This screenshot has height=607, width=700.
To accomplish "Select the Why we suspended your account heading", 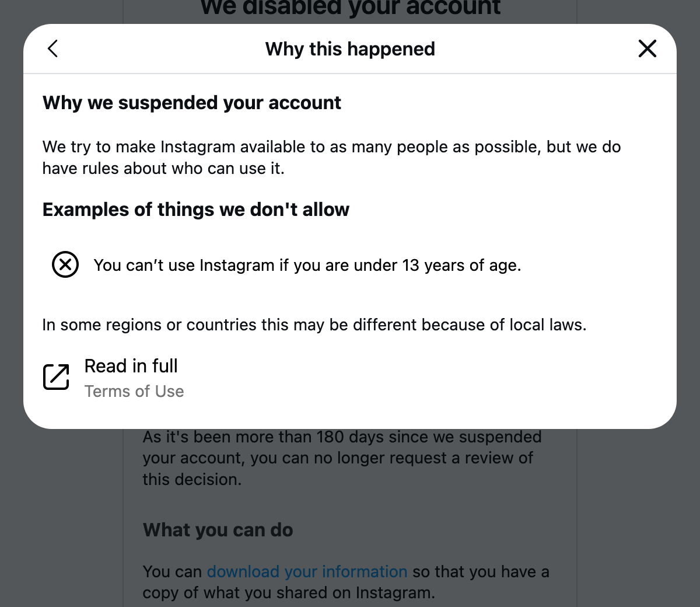I will click(192, 103).
